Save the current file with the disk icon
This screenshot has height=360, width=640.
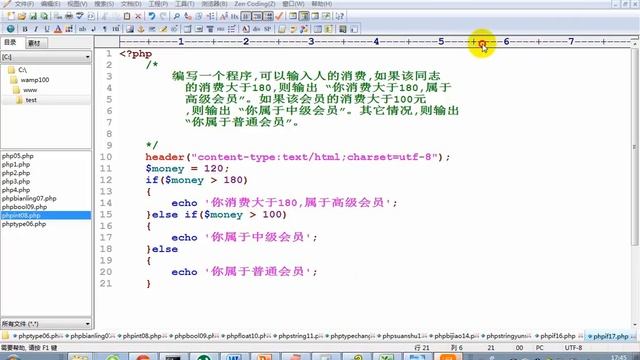coord(33,16)
